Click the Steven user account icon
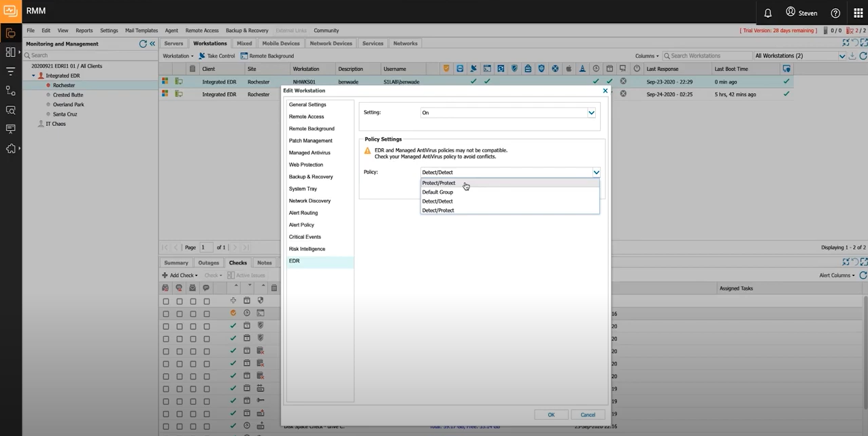 790,12
